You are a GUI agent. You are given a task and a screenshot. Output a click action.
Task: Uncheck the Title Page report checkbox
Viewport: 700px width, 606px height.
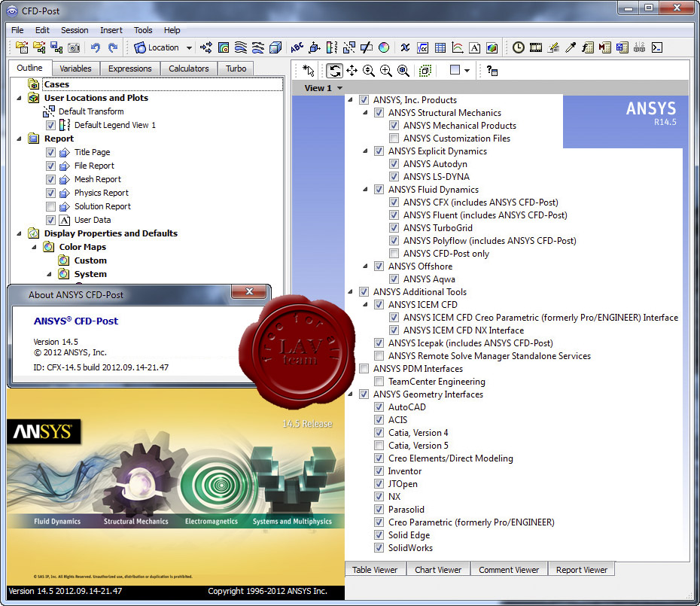click(51, 152)
